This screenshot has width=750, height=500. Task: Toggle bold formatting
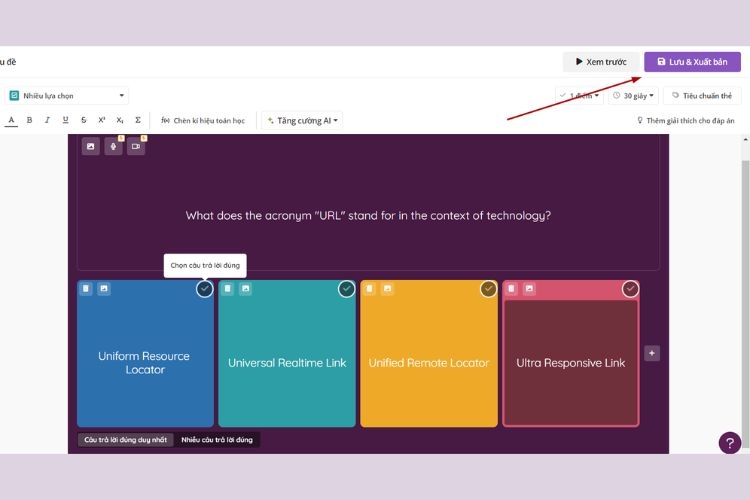29,120
